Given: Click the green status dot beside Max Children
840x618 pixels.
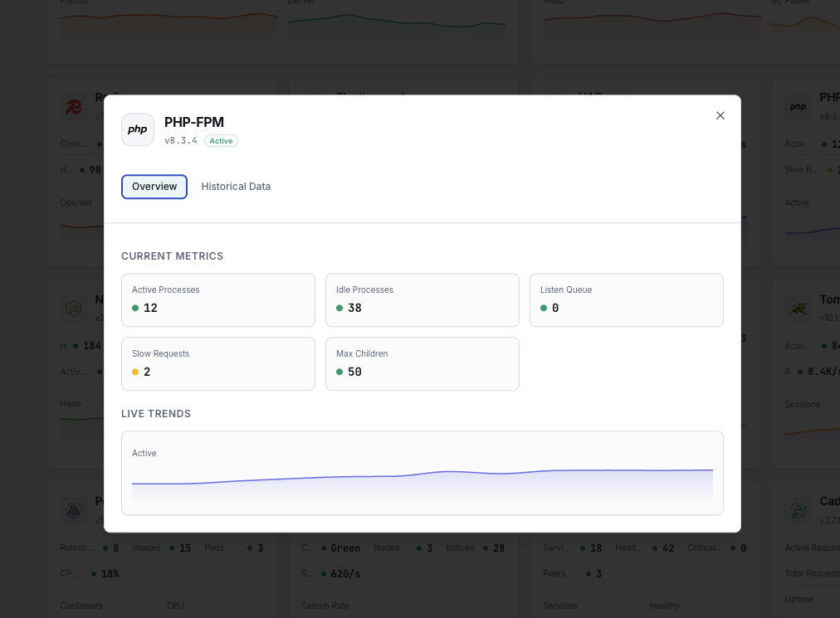Looking at the screenshot, I should [340, 372].
